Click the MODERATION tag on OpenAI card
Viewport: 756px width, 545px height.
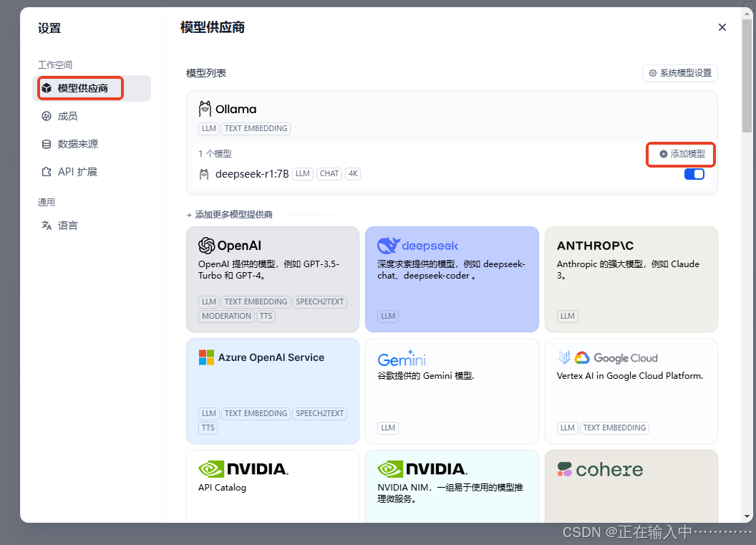point(227,316)
